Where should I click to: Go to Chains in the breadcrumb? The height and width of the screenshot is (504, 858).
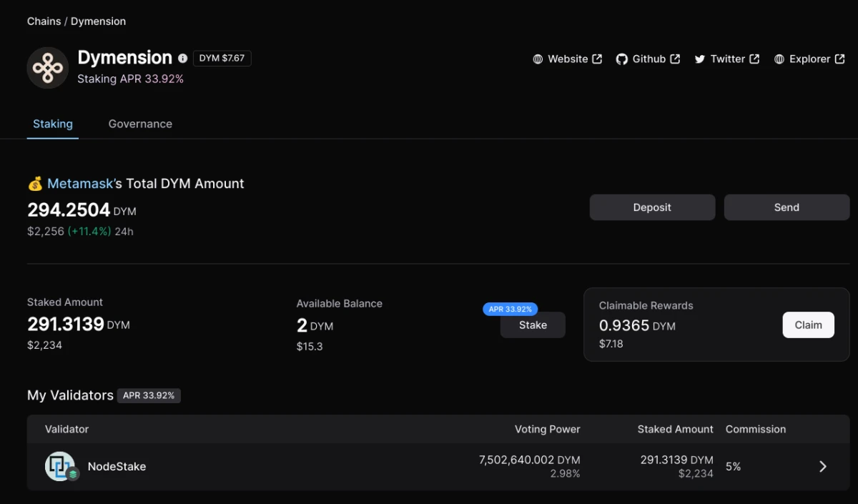tap(44, 21)
